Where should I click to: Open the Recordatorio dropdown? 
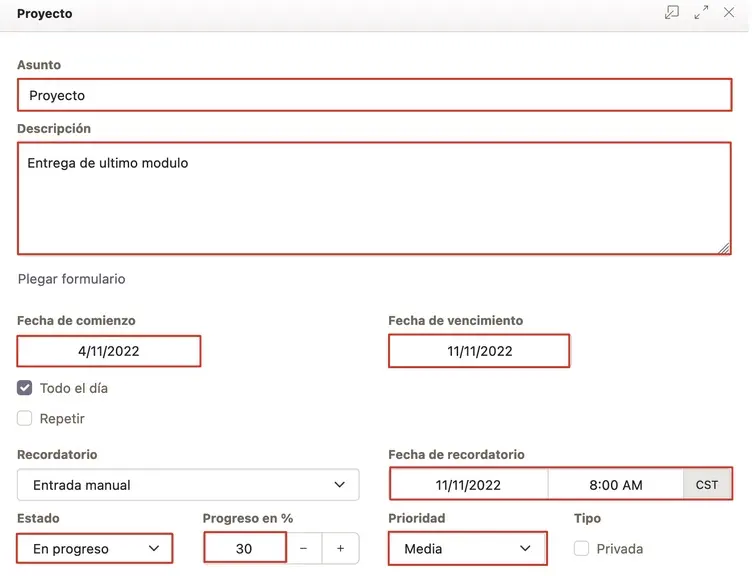pos(188,485)
